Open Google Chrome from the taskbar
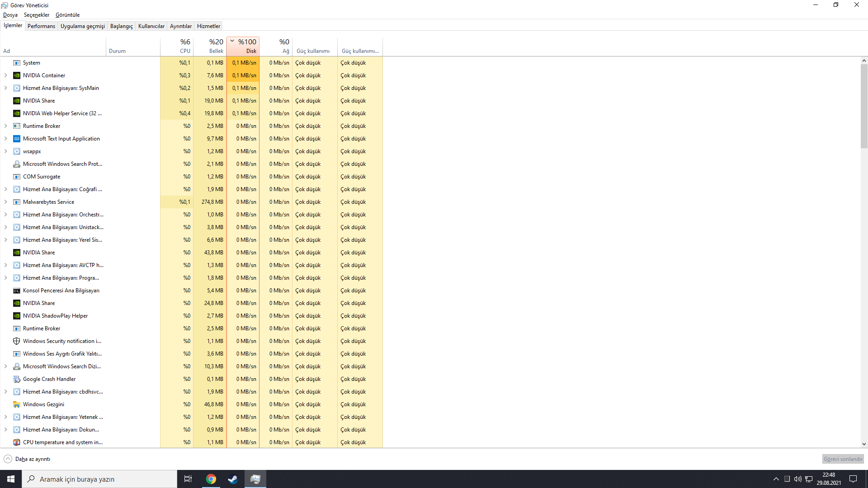 click(x=211, y=479)
